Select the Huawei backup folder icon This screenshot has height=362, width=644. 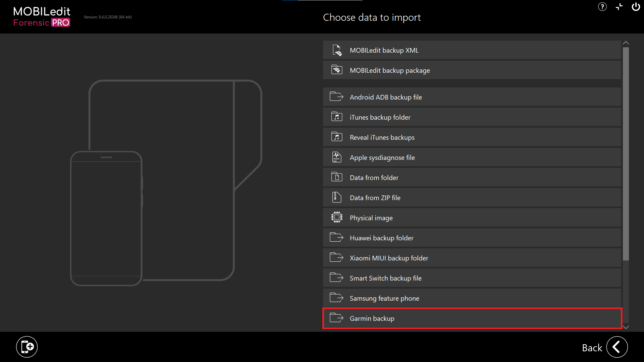(x=337, y=238)
